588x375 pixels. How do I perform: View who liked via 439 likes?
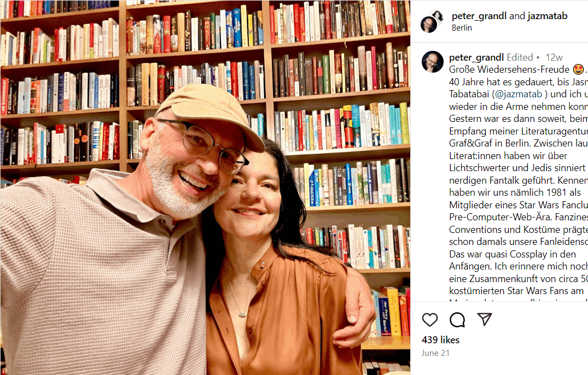[440, 340]
